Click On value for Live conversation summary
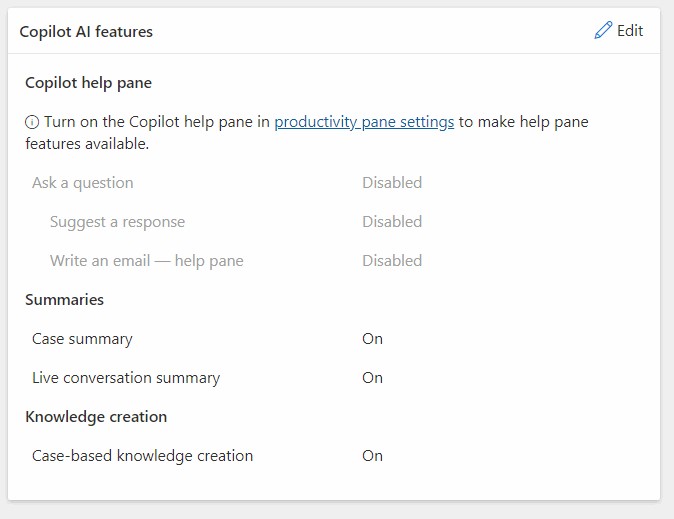674x519 pixels. click(x=372, y=378)
